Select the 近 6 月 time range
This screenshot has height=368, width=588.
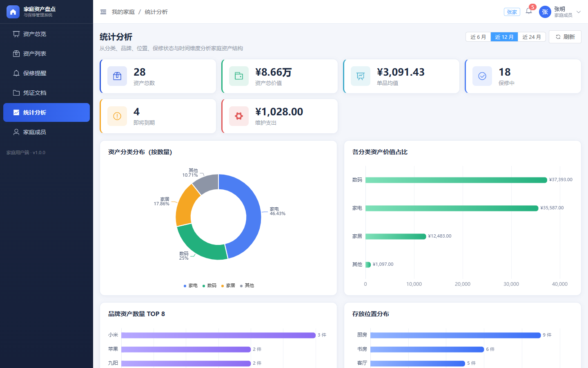coord(478,37)
